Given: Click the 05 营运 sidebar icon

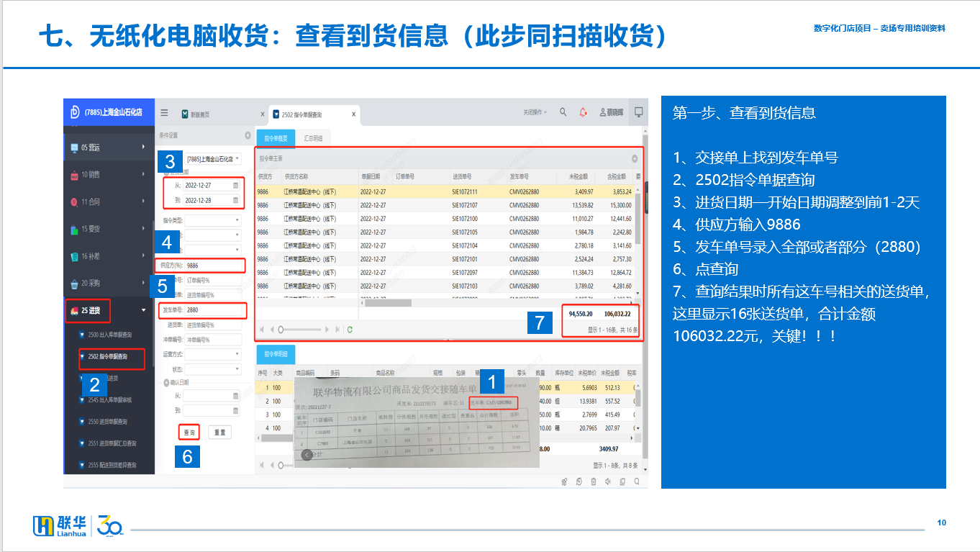Looking at the screenshot, I should pyautogui.click(x=74, y=148).
